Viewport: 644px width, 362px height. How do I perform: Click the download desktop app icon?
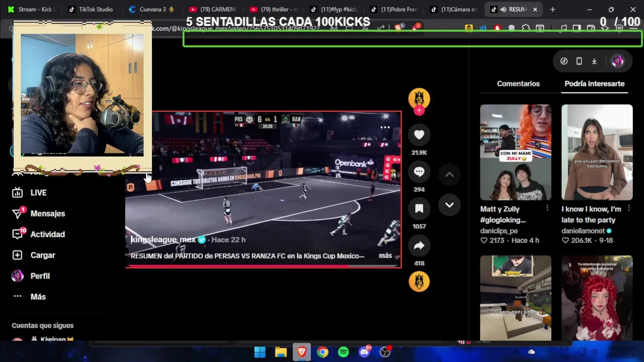(x=594, y=61)
